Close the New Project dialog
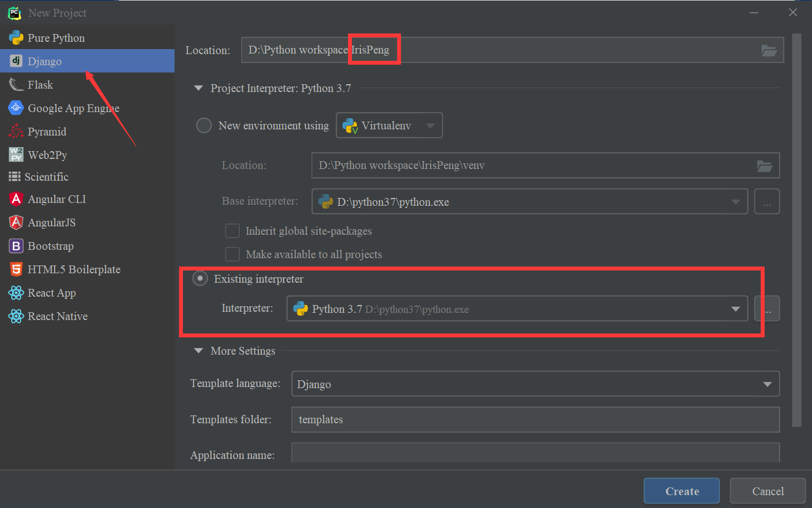Screen dimensions: 812x508 [792, 12]
